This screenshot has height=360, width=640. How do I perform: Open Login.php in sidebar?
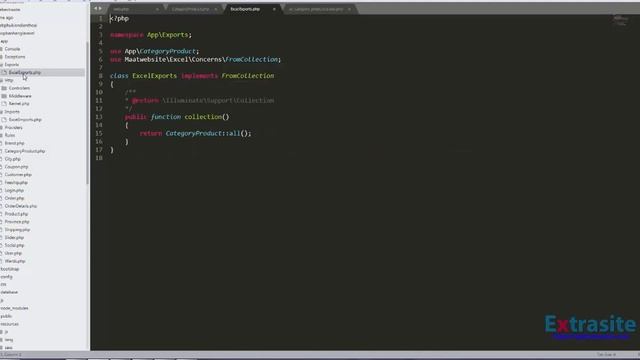pos(14,190)
